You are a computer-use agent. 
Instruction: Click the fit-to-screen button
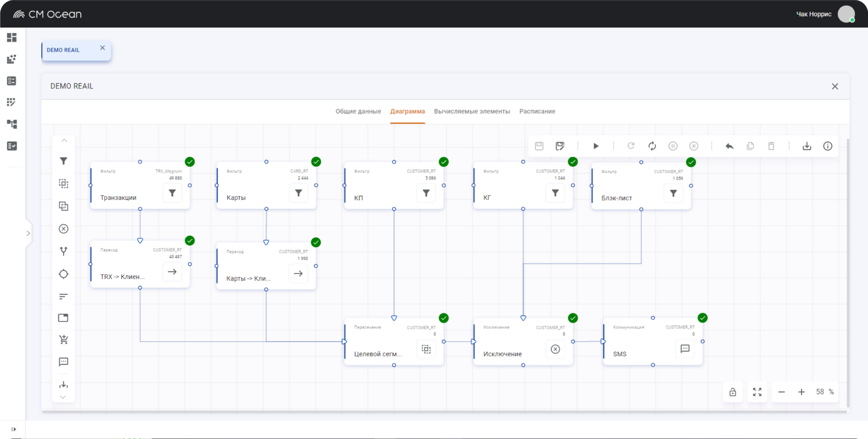click(x=757, y=392)
